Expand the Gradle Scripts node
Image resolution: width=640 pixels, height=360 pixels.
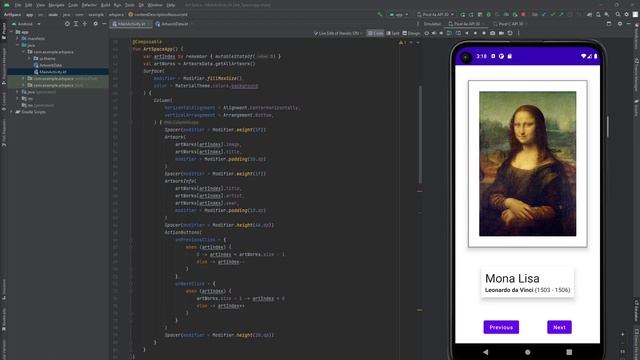pos(11,112)
